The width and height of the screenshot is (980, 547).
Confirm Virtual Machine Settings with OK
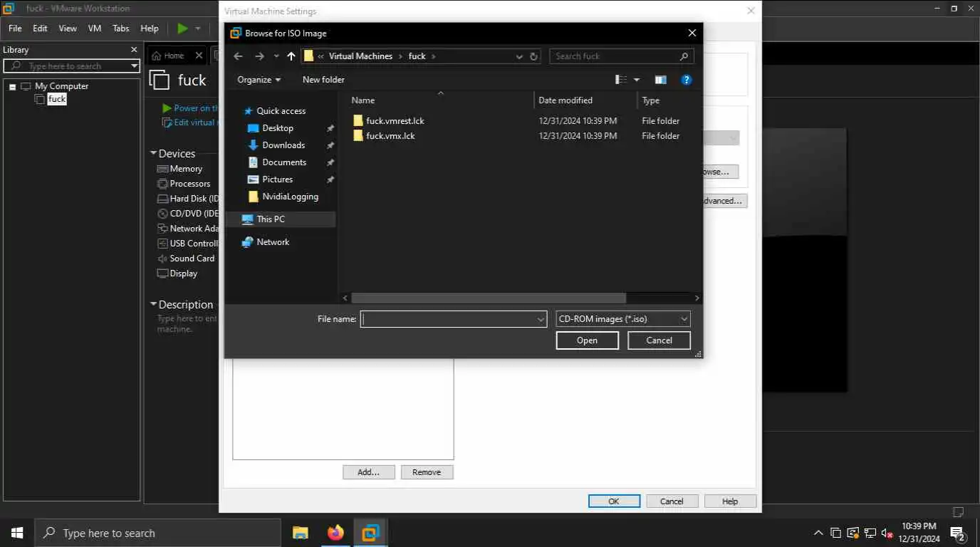point(614,501)
